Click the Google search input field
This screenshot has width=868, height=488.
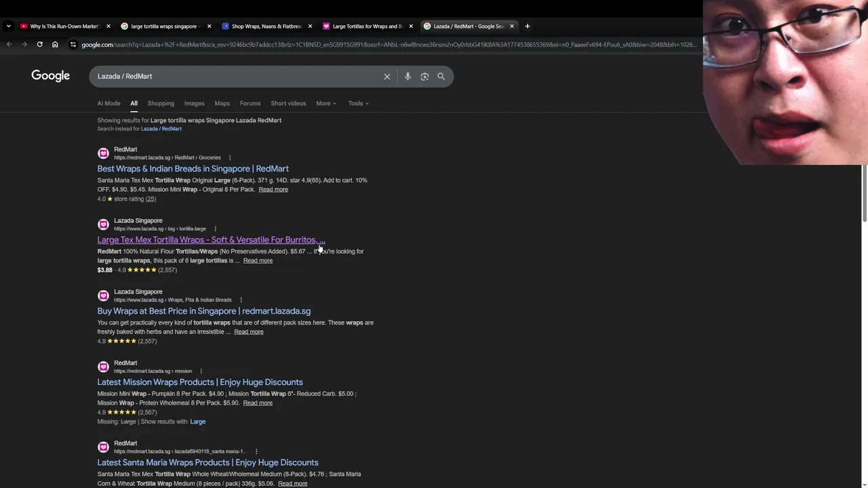coord(237,77)
